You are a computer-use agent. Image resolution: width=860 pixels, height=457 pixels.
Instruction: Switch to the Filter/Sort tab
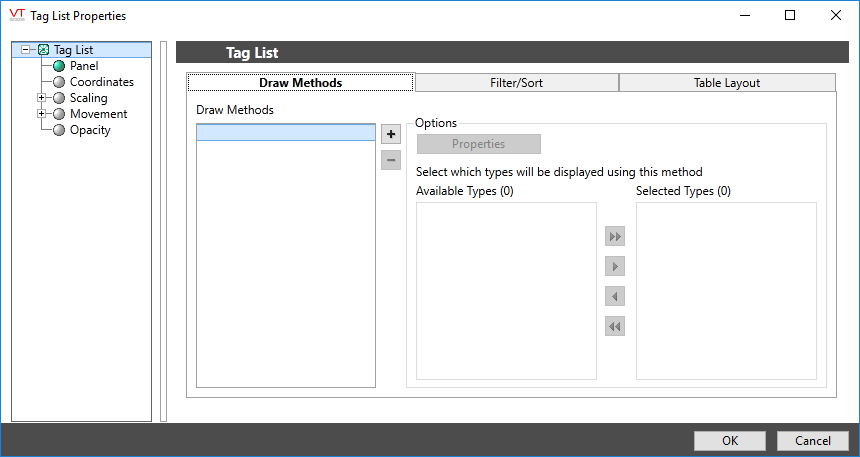[x=516, y=83]
